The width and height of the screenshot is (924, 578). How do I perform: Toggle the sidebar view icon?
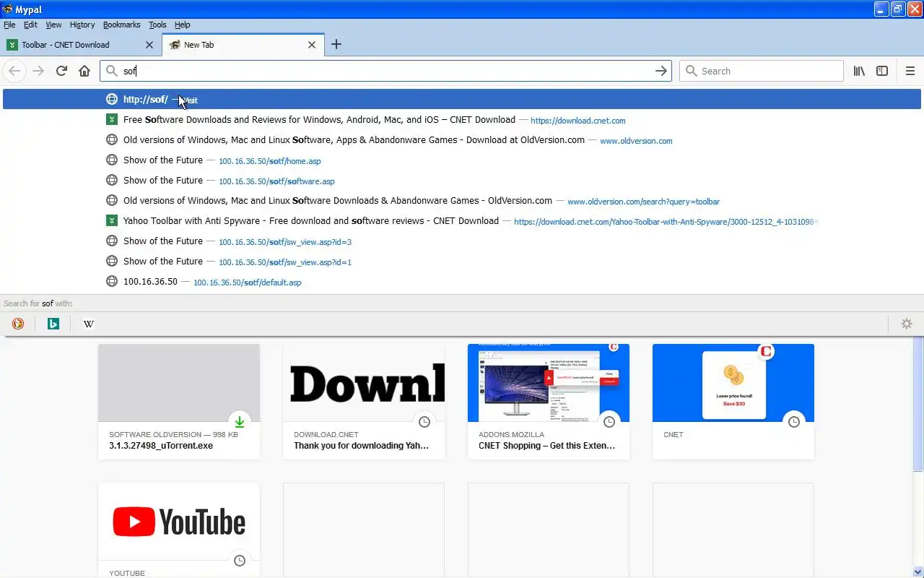(882, 71)
